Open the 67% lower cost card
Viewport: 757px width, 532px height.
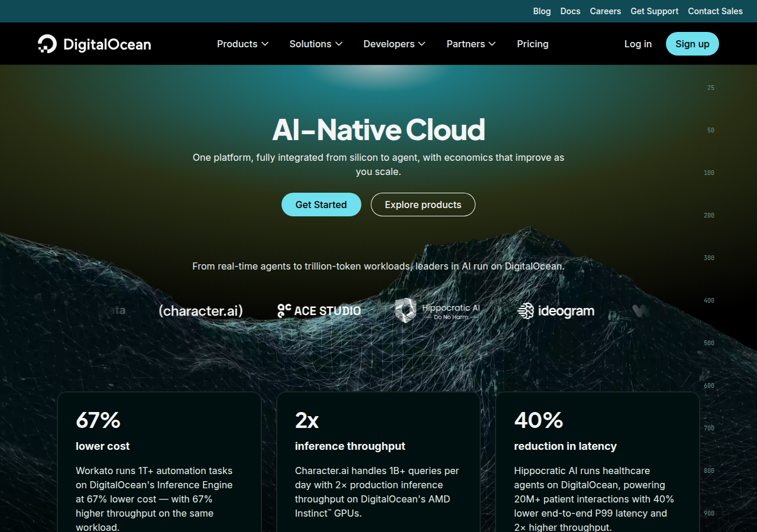[159, 462]
